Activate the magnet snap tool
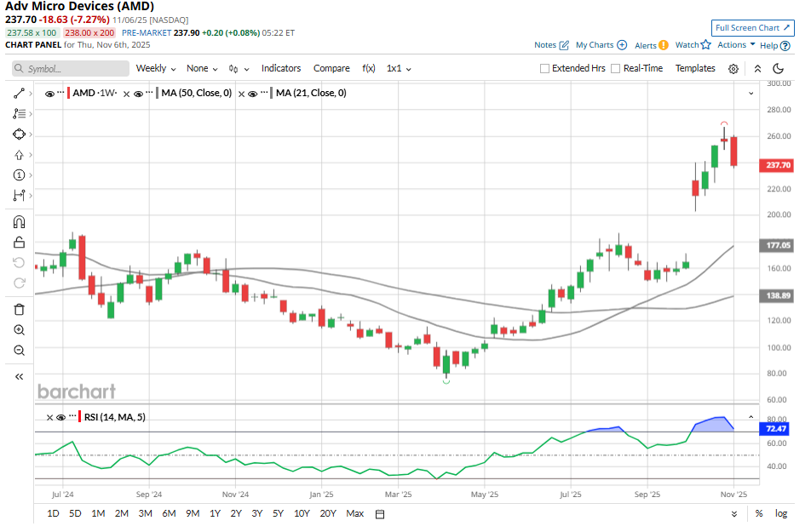 click(x=19, y=222)
